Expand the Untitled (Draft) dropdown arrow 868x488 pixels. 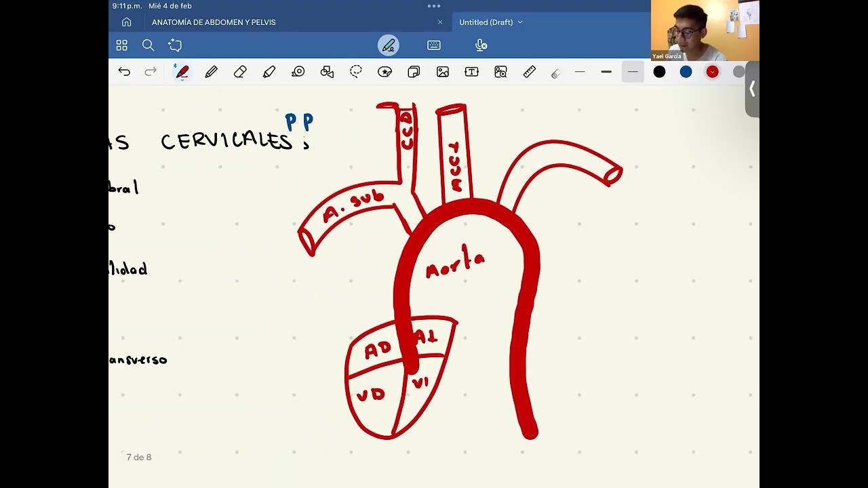(x=520, y=22)
